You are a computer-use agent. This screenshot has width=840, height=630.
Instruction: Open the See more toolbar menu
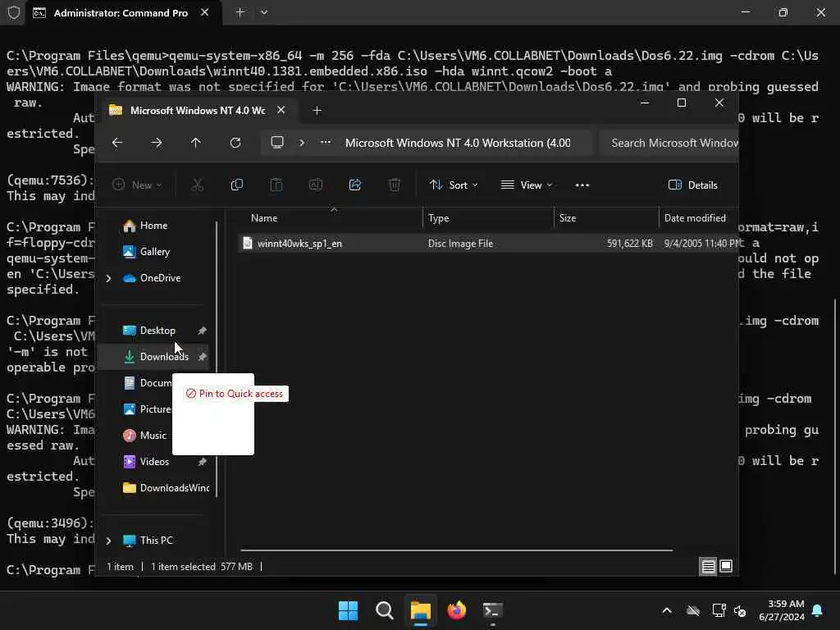pos(582,185)
